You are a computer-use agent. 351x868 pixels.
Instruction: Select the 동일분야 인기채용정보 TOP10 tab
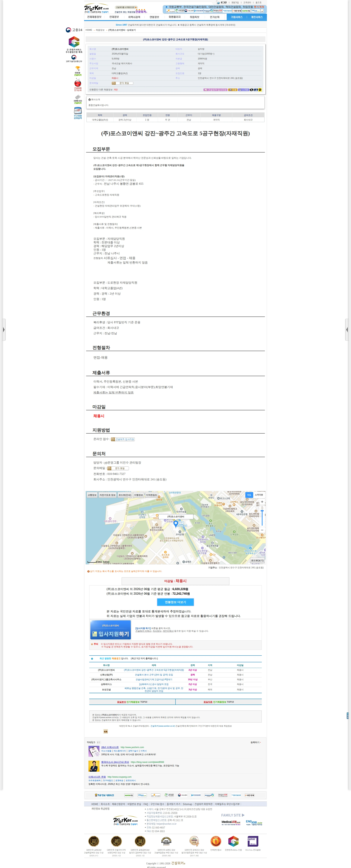132,702
